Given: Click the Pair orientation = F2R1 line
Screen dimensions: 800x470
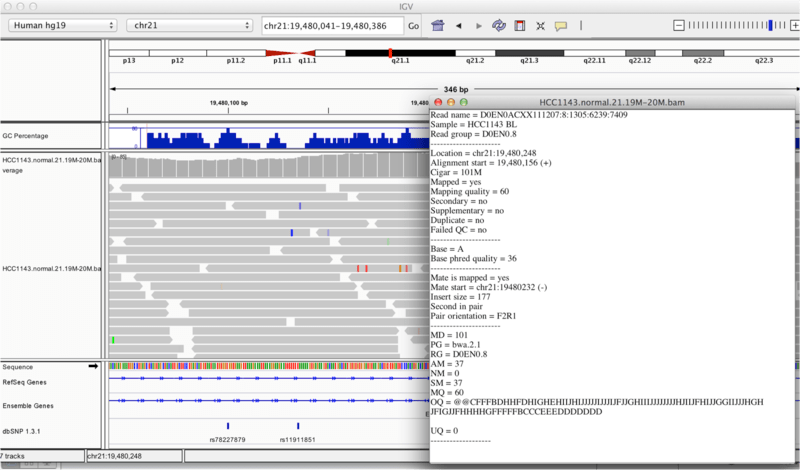Looking at the screenshot, I should click(x=473, y=316).
